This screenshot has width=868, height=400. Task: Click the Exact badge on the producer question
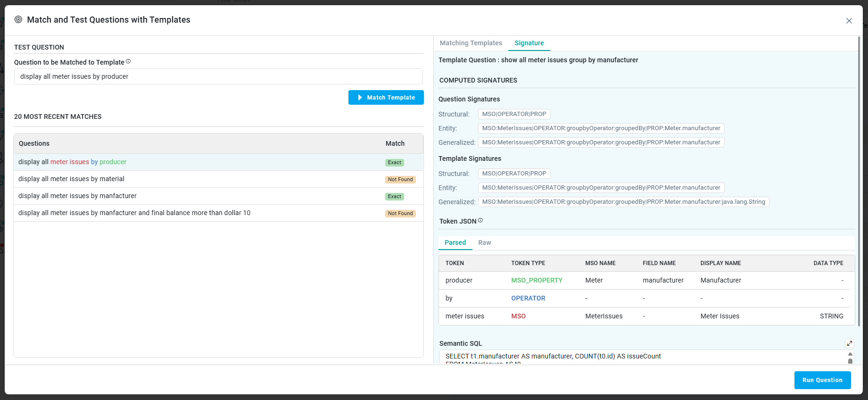[x=395, y=163]
